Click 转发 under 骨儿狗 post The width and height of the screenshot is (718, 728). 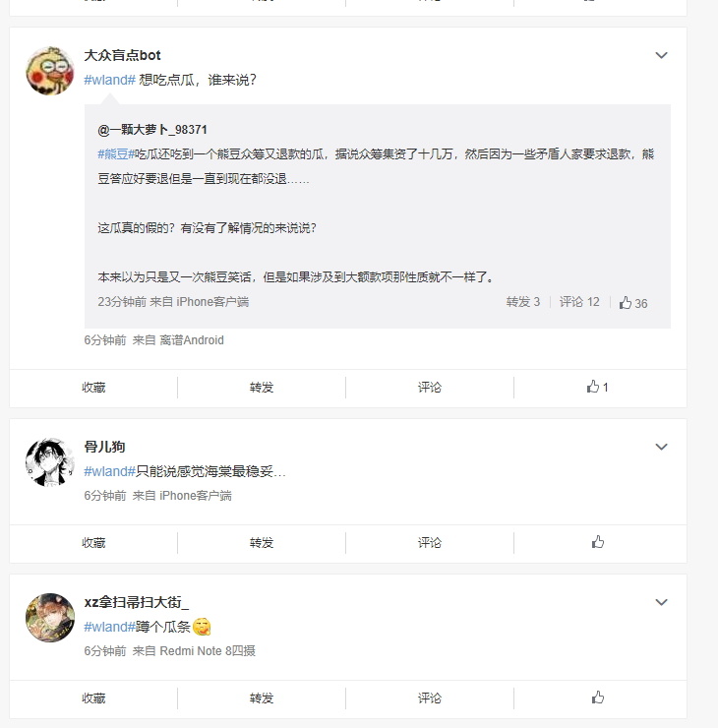262,542
